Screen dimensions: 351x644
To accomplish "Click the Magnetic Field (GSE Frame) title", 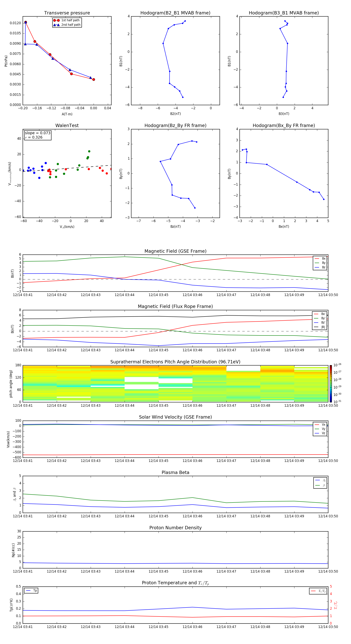I will click(x=175, y=251).
